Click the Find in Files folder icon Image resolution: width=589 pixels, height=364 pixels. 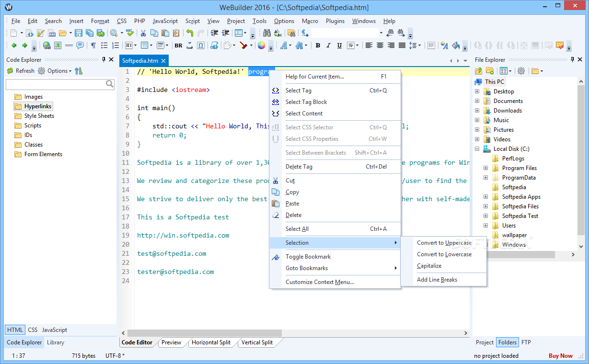pos(291,33)
